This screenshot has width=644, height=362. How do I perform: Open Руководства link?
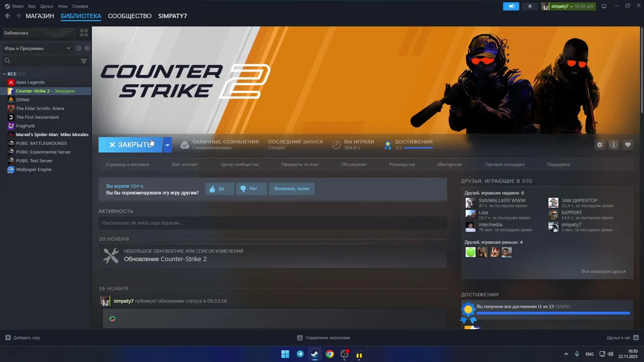(x=402, y=164)
